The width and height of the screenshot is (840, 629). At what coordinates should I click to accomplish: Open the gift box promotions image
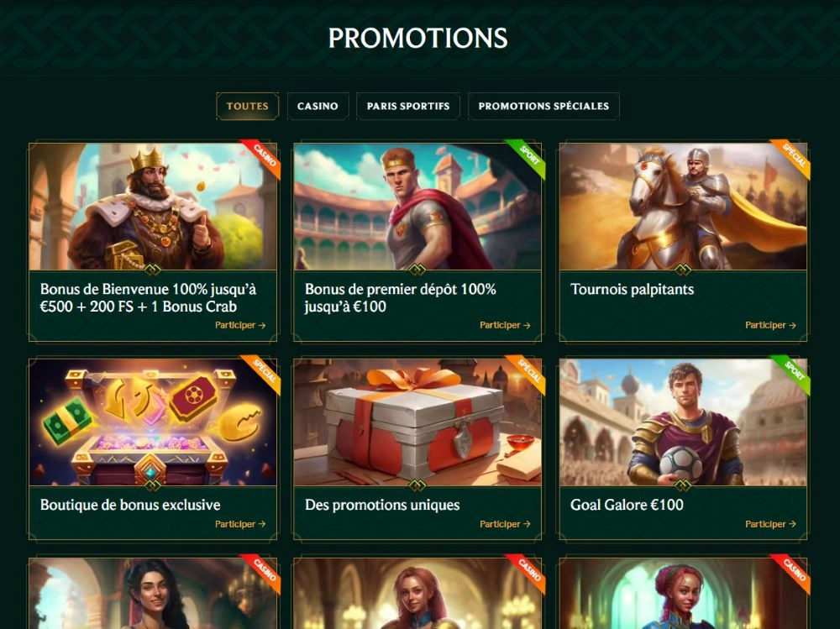click(417, 422)
